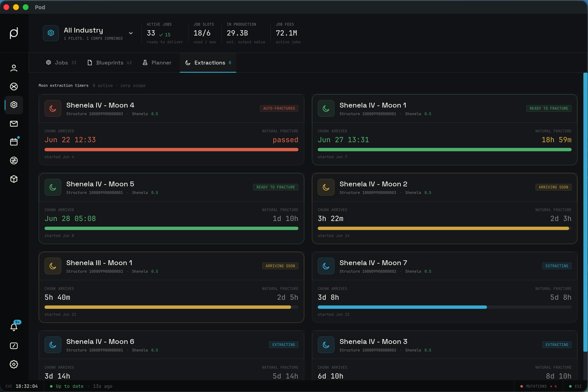Viewport: 588px width, 392px height.
Task: Click the All Industry hexagon badge icon
Action: [51, 33]
